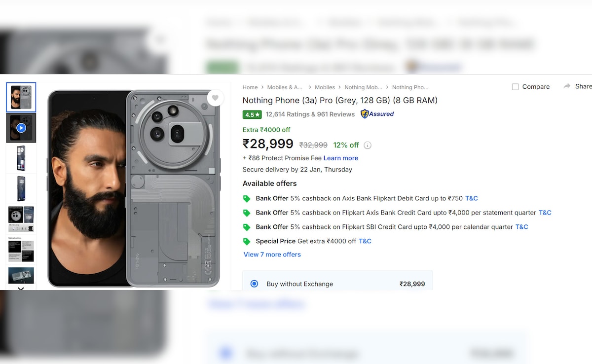The width and height of the screenshot is (592, 364).
Task: Play the product video thumbnail
Action: click(21, 128)
